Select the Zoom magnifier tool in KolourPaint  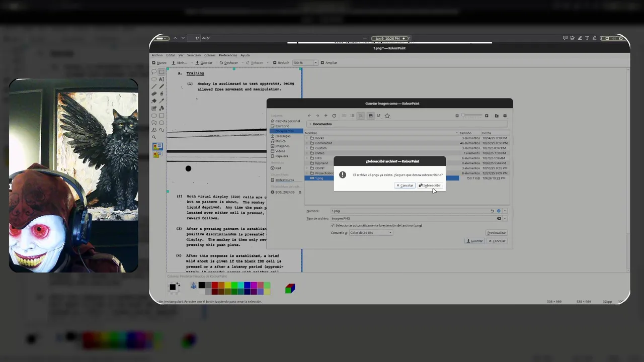click(x=154, y=137)
